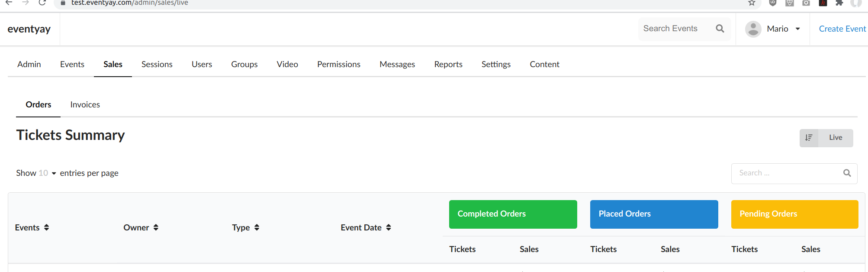This screenshot has width=868, height=272.
Task: Sort table by Event Date column arrows
Action: tap(389, 227)
